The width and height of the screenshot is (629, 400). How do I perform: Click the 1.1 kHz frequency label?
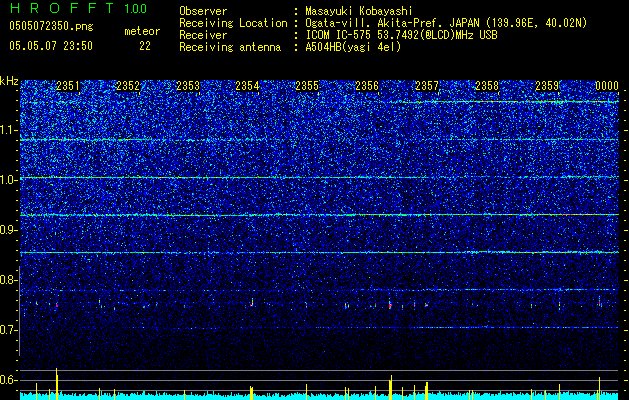9,130
